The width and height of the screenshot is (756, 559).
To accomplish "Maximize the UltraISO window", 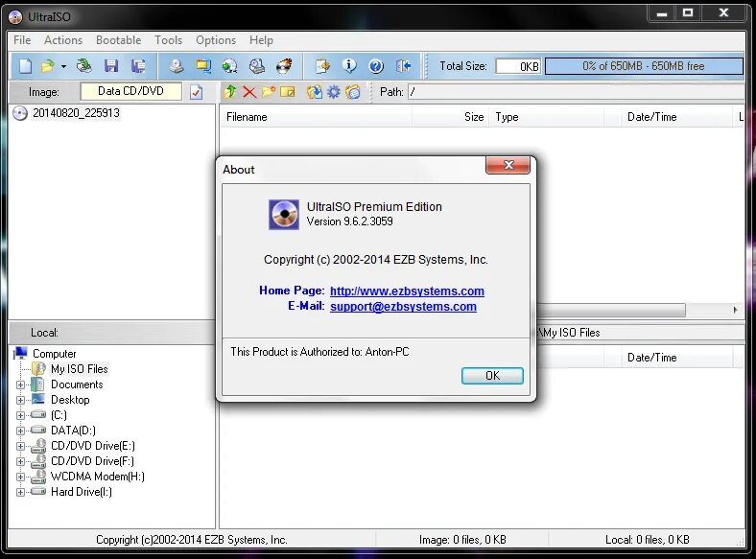I will (x=688, y=13).
